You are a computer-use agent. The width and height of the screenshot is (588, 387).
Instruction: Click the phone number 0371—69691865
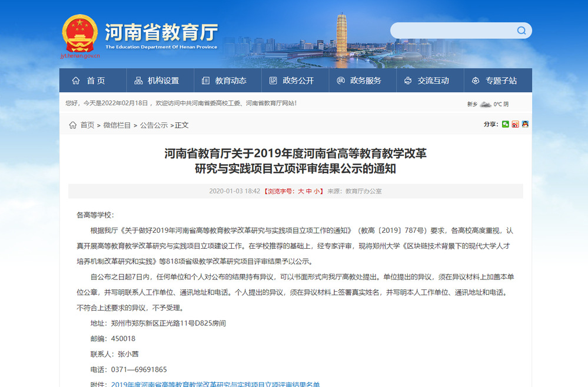(x=139, y=369)
